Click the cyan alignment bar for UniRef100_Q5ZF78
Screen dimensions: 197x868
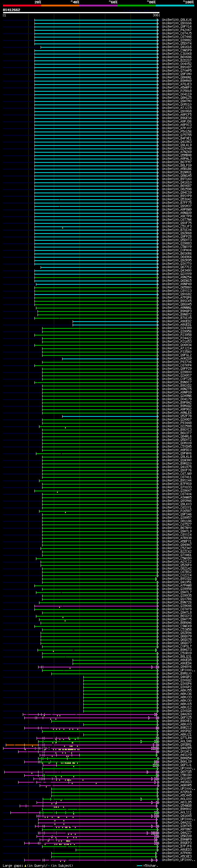pyautogui.click(x=110, y=416)
